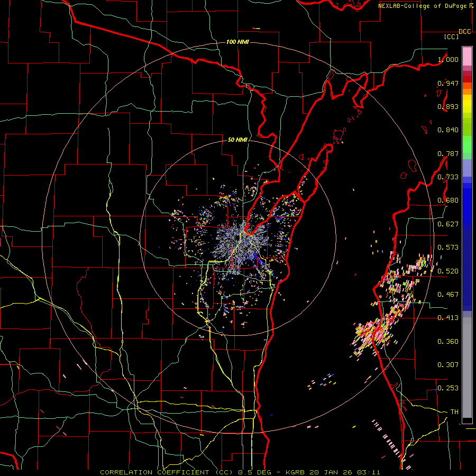The width and height of the screenshot is (476, 476).
Task: Click the DCC label above the legend
Action: tap(465, 32)
